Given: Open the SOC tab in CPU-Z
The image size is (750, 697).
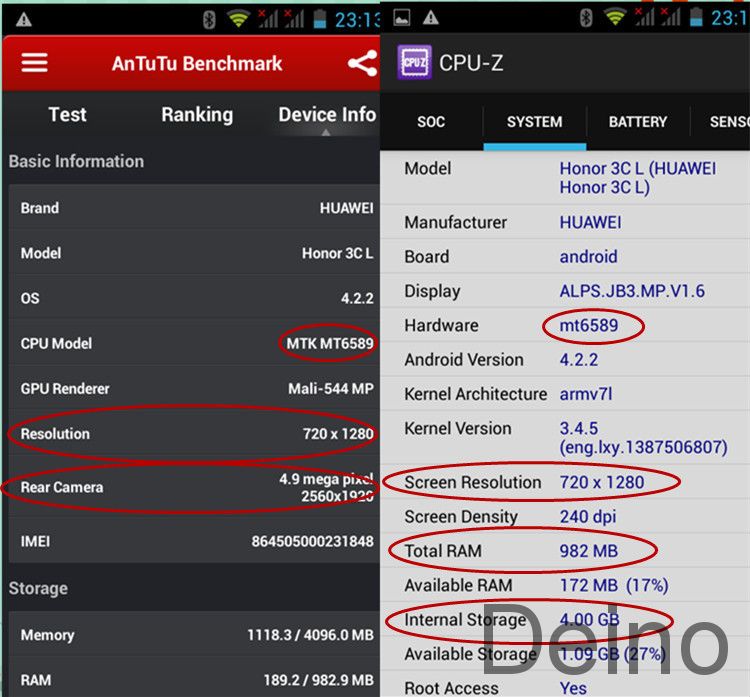Looking at the screenshot, I should pos(431,122).
